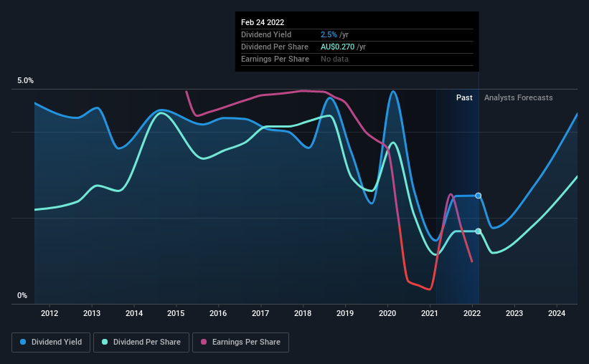Click the 2013 x-axis label
This screenshot has height=364, width=589.
tap(92, 313)
